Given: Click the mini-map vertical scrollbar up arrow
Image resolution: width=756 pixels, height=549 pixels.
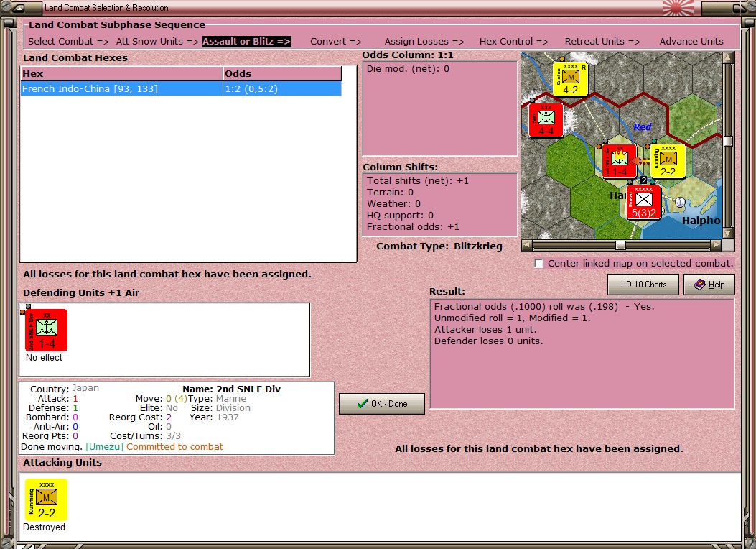Looking at the screenshot, I should 729,57.
